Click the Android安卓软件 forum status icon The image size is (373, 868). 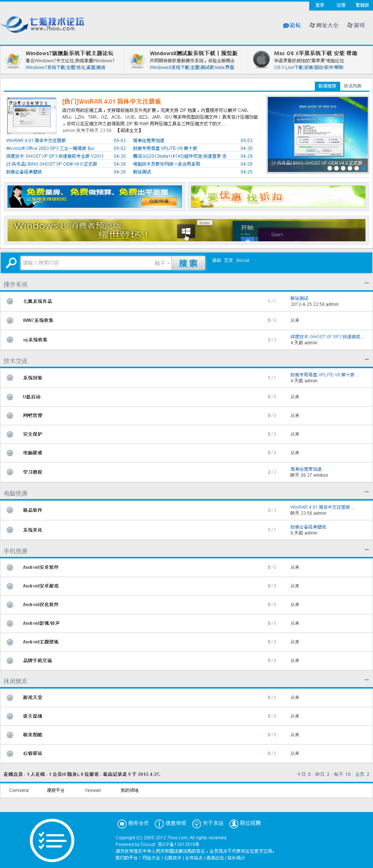tap(10, 567)
